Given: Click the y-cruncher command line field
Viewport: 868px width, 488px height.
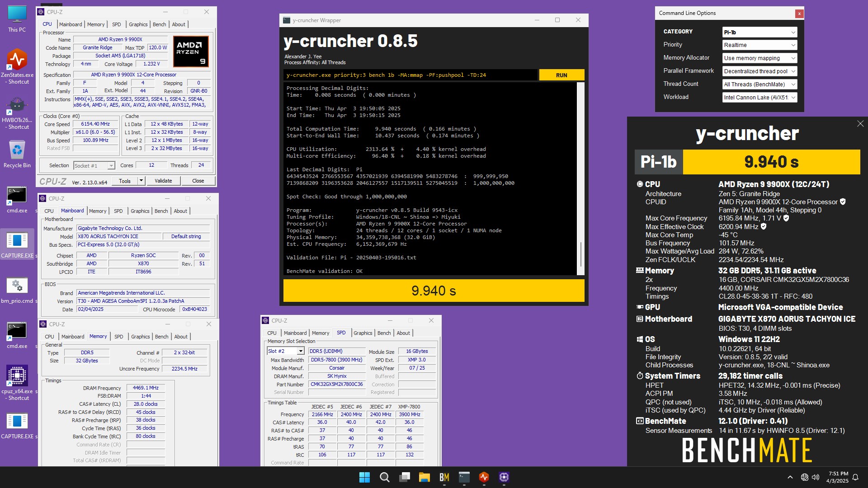Looking at the screenshot, I should 410,75.
